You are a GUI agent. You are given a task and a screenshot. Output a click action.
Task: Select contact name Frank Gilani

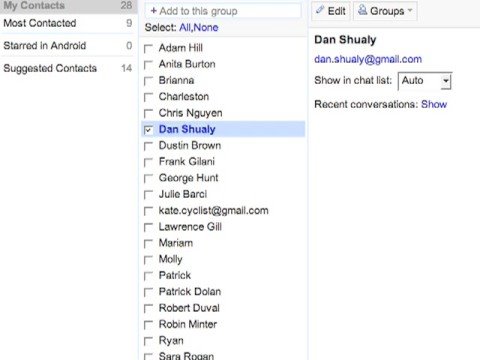187,162
